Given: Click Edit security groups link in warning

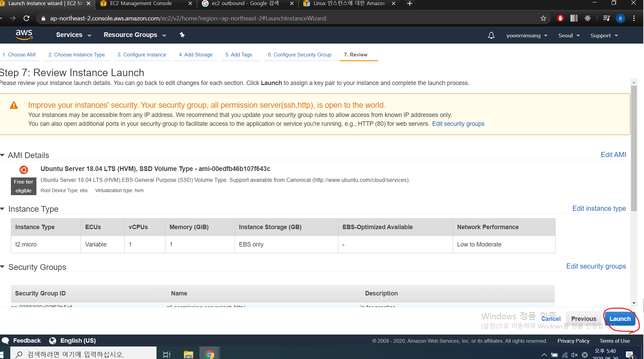Looking at the screenshot, I should pyautogui.click(x=458, y=124).
